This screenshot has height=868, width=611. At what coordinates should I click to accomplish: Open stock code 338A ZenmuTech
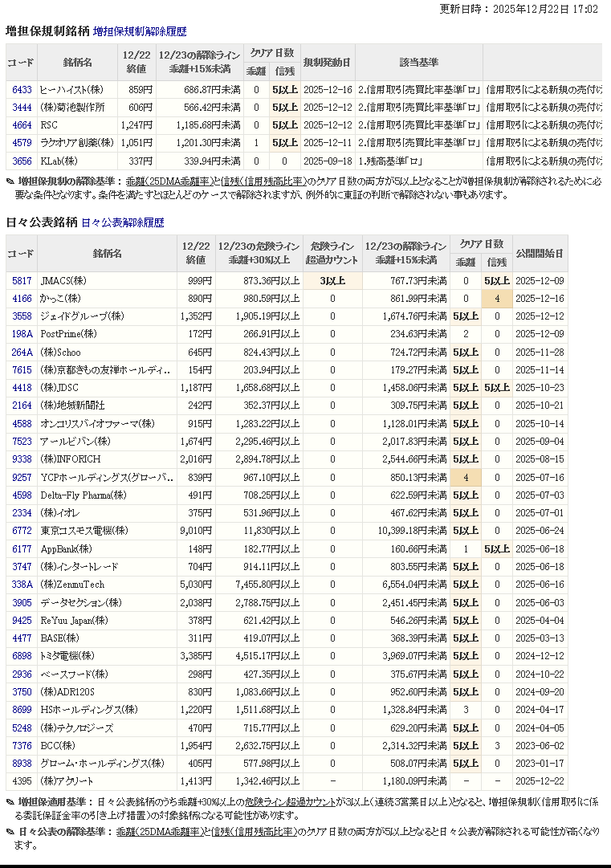[x=22, y=585]
